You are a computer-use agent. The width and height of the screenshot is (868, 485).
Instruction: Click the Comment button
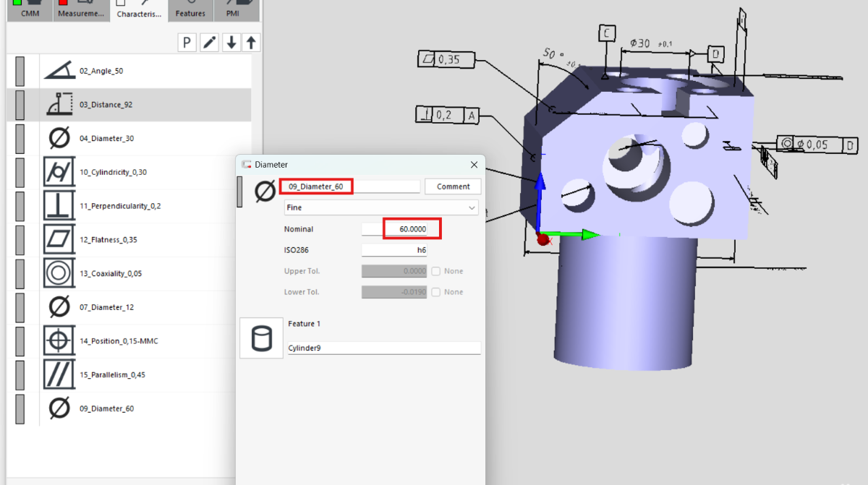(453, 186)
